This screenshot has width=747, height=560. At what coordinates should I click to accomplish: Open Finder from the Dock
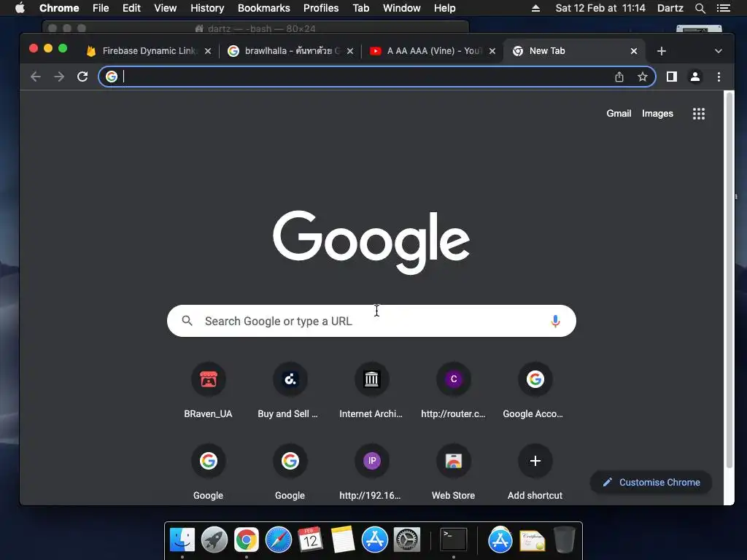(182, 540)
